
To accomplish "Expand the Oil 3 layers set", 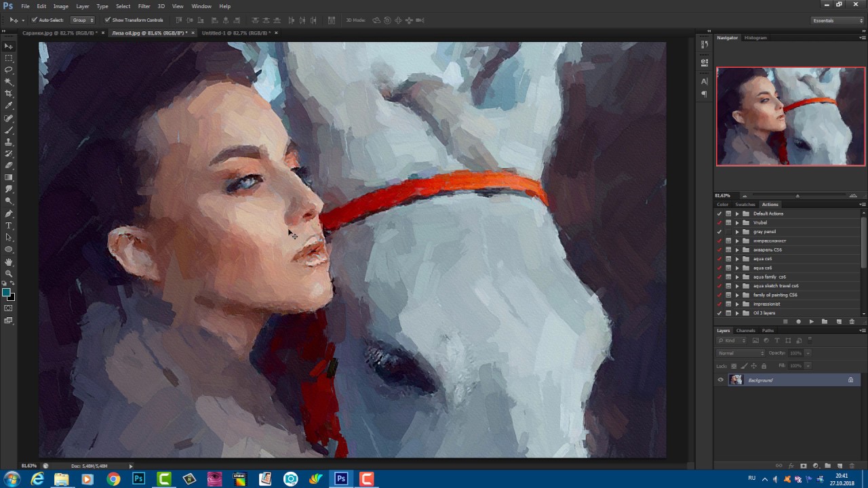I will 737,313.
